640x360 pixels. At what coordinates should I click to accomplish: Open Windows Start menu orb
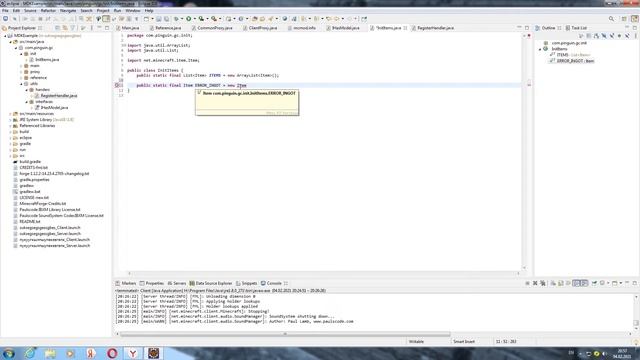click(x=9, y=353)
